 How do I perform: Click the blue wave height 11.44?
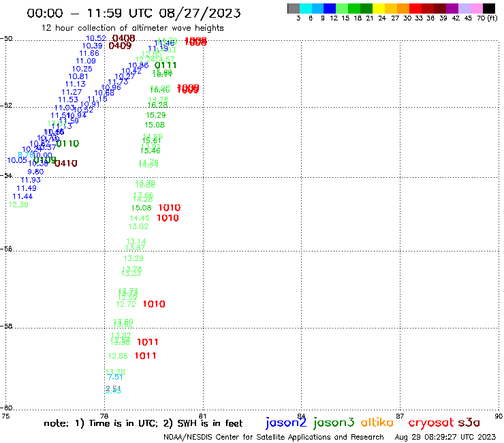click(x=22, y=196)
